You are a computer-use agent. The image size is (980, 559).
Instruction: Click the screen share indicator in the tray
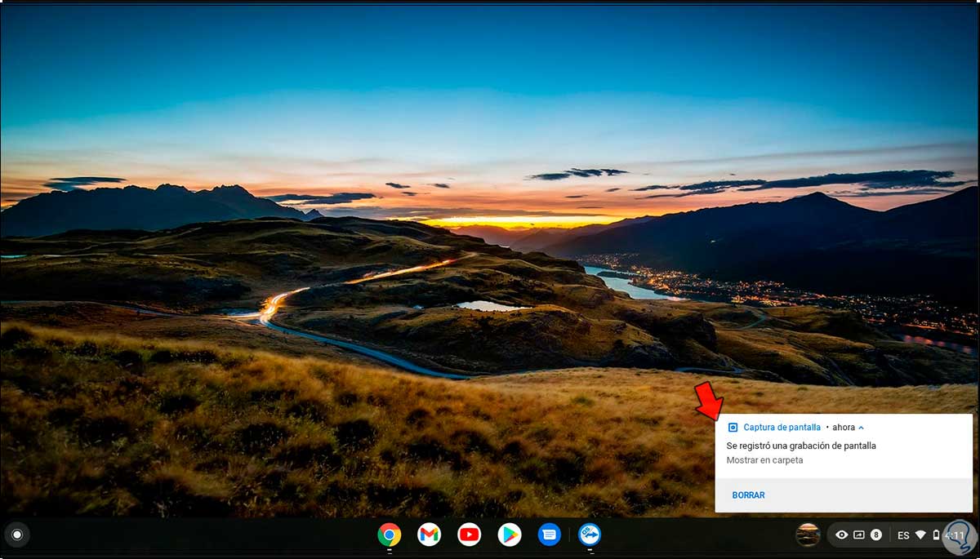tap(859, 535)
